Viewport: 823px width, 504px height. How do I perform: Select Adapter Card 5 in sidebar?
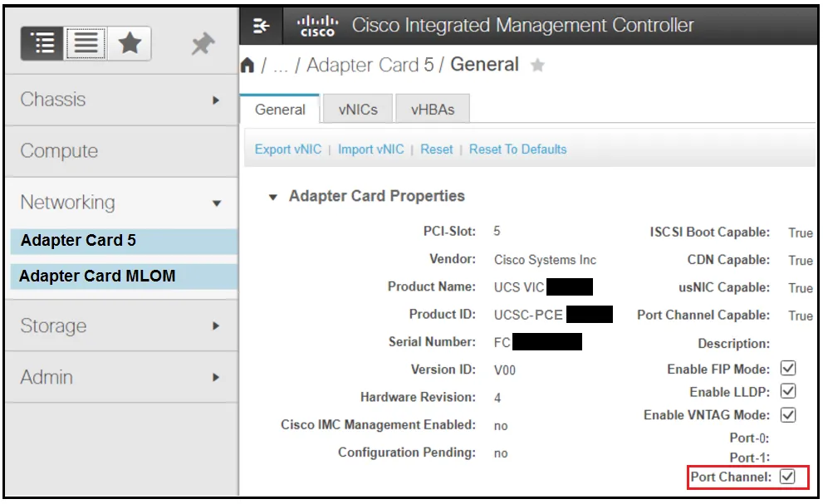pos(124,241)
